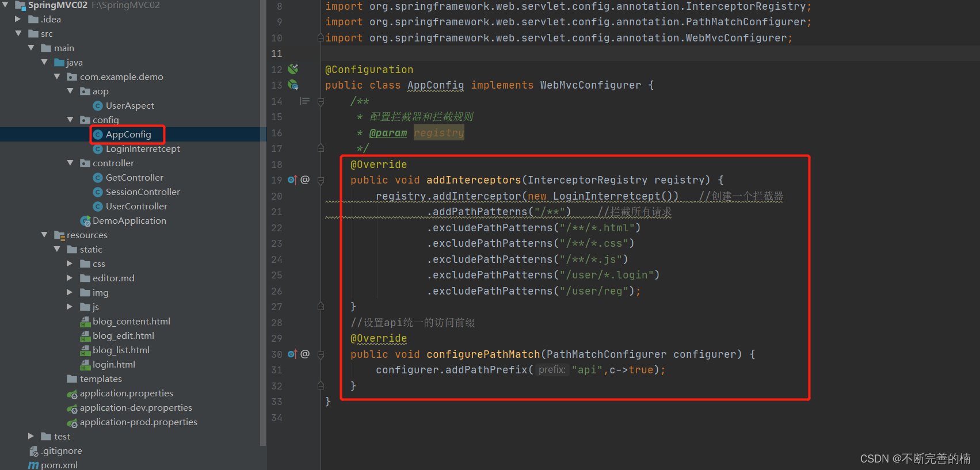
Task: Click the @ annotation gutter icon line 30
Action: click(305, 354)
